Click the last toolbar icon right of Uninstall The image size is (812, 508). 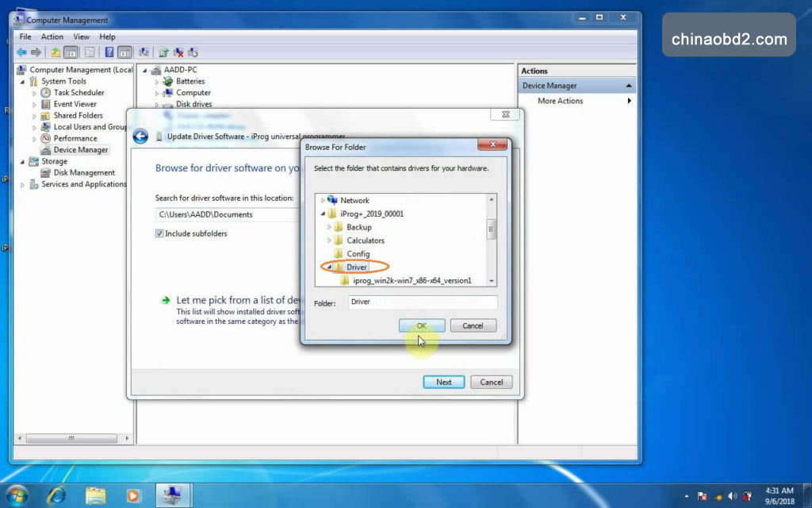coord(193,52)
